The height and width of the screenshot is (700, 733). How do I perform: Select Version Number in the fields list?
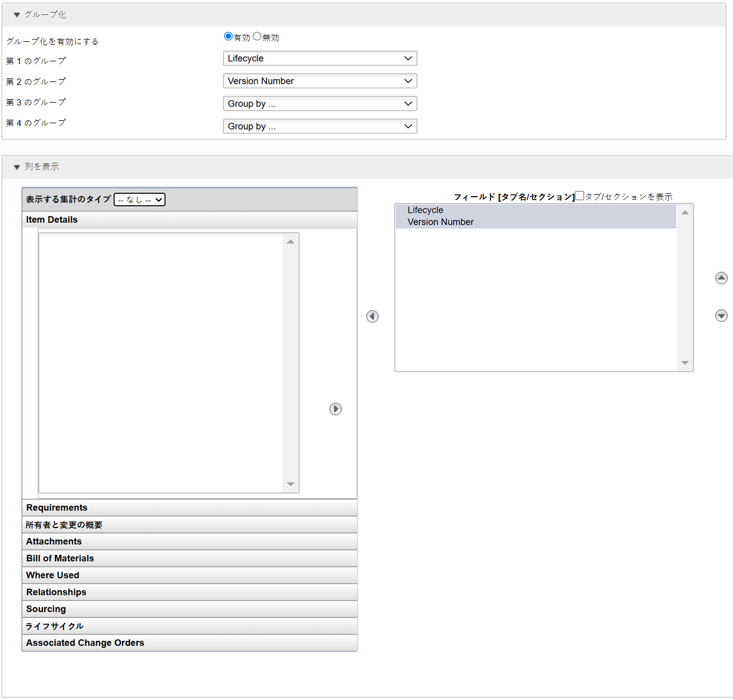coord(536,222)
